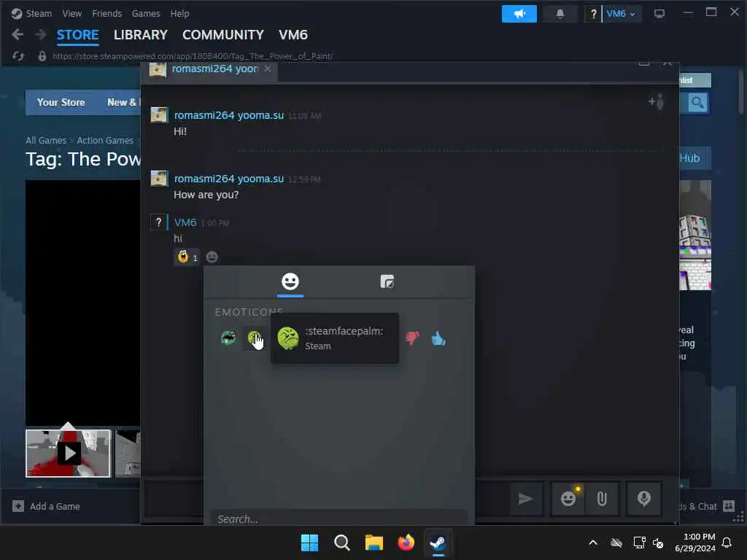Launch Firefox from the taskbar

406,542
